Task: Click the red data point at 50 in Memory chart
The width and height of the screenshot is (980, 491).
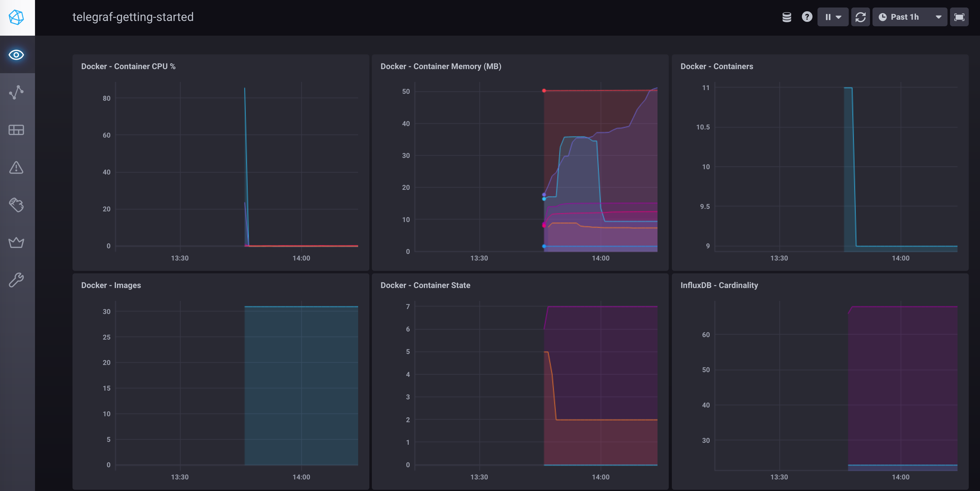Action: click(x=544, y=91)
